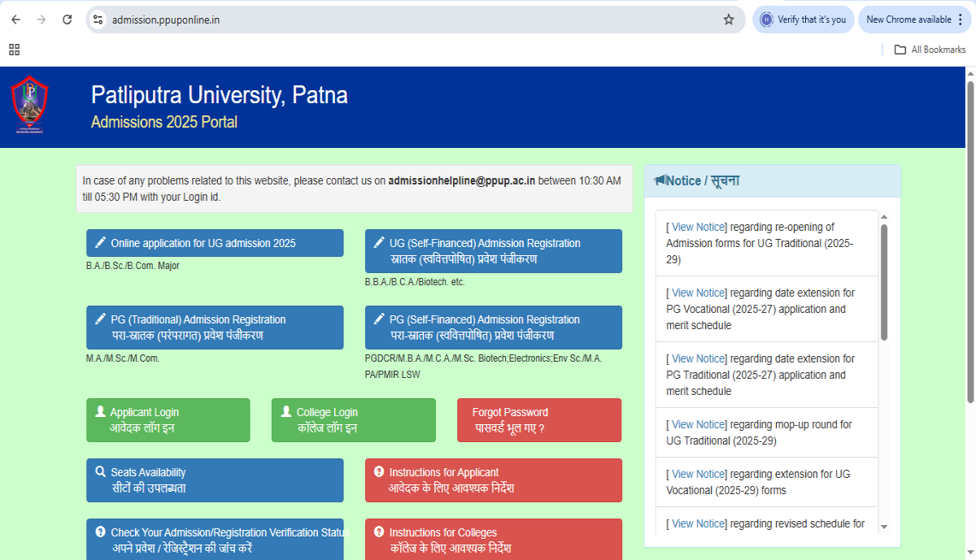Image resolution: width=976 pixels, height=560 pixels.
Task: Open PG (Self-Financed) Admission Registration
Action: pos(494,328)
